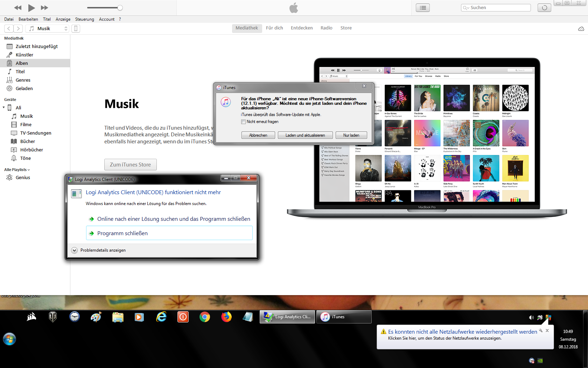
Task: Open TV-Sendungen under the Ali device
Action: point(35,133)
